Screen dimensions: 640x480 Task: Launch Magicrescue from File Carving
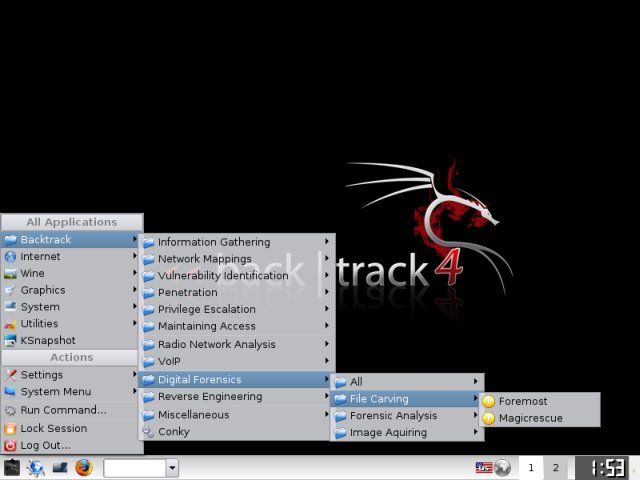click(540, 418)
